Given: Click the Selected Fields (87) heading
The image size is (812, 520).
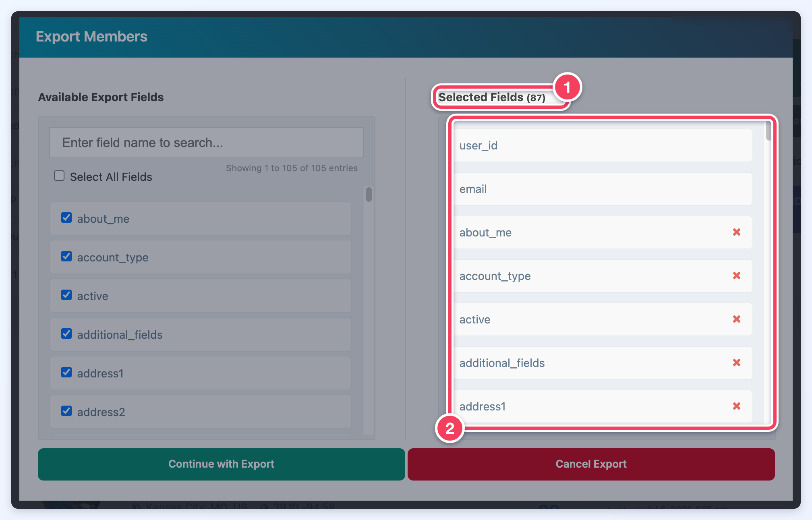Looking at the screenshot, I should (492, 97).
